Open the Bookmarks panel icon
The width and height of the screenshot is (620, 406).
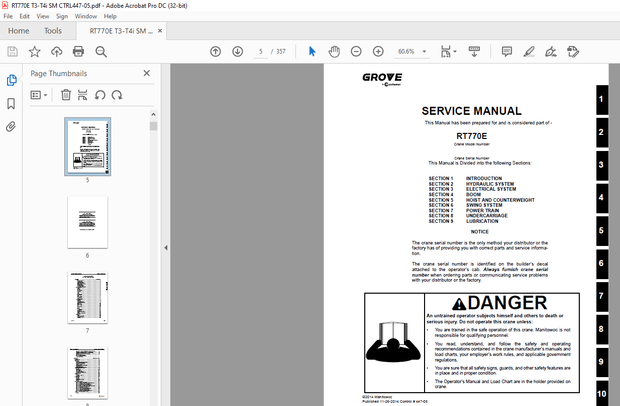[x=11, y=104]
